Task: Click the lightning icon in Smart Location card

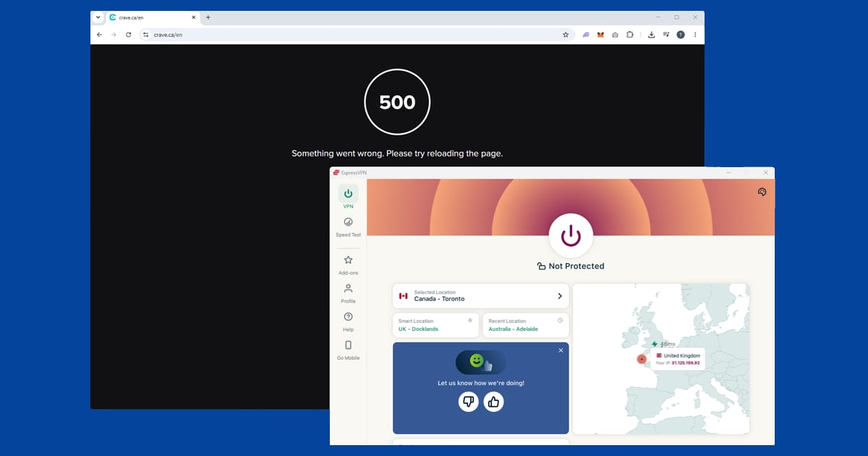Action: pos(470,320)
